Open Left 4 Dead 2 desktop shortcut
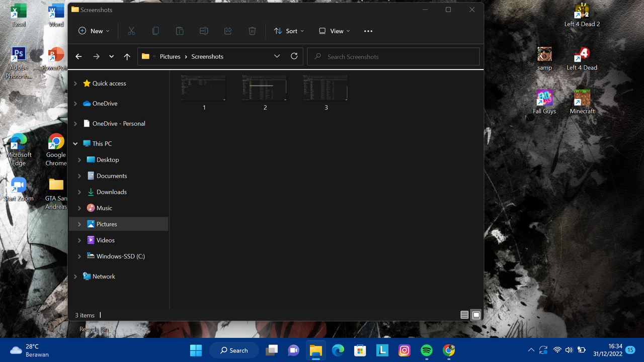This screenshot has height=362, width=644. pyautogui.click(x=582, y=15)
